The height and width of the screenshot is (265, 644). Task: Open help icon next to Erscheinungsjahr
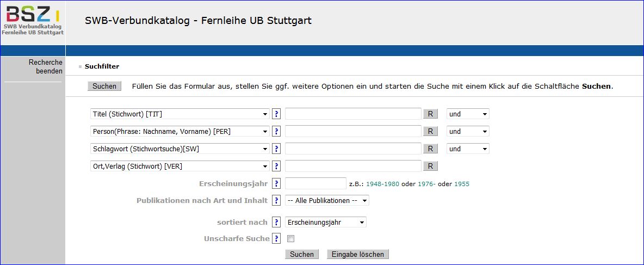pos(276,184)
